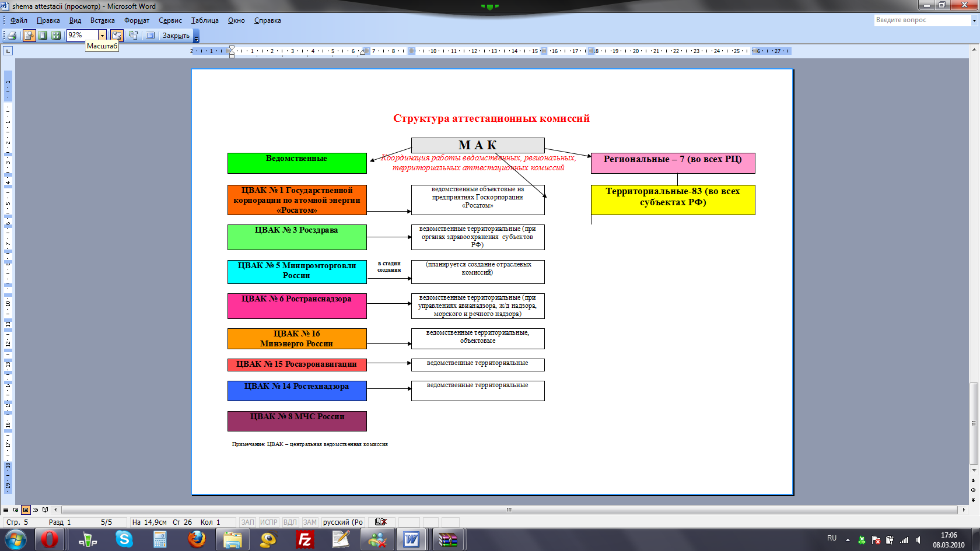Open the Multiple Pages preview button

click(x=56, y=36)
